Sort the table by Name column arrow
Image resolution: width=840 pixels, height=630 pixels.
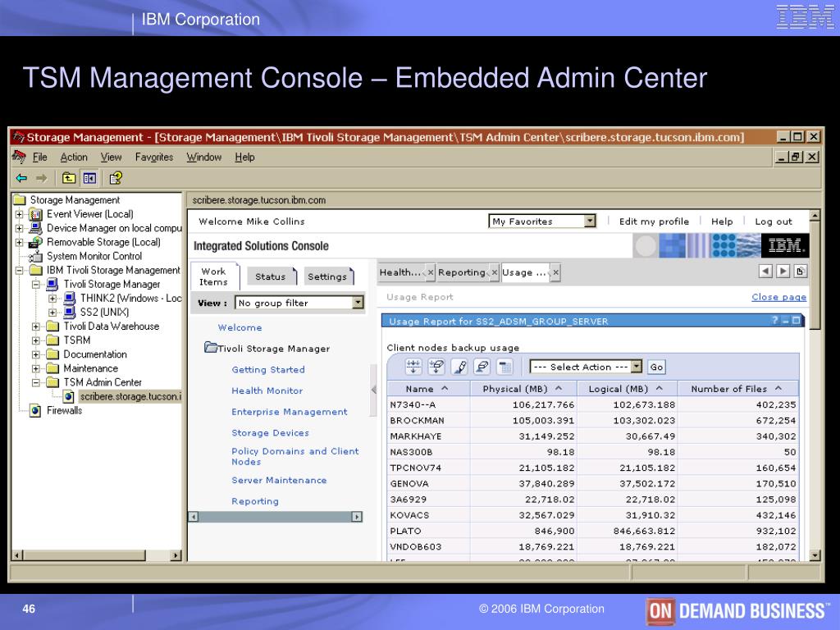coord(445,388)
